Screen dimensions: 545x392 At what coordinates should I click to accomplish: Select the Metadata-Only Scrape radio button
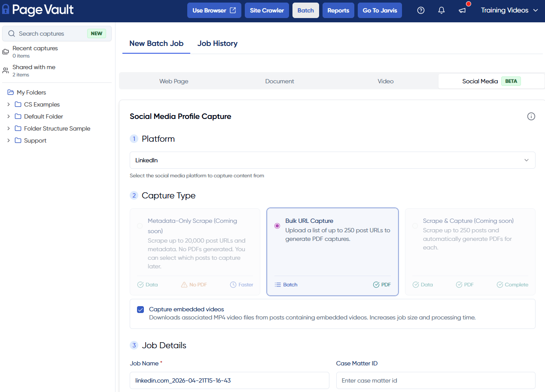point(140,226)
